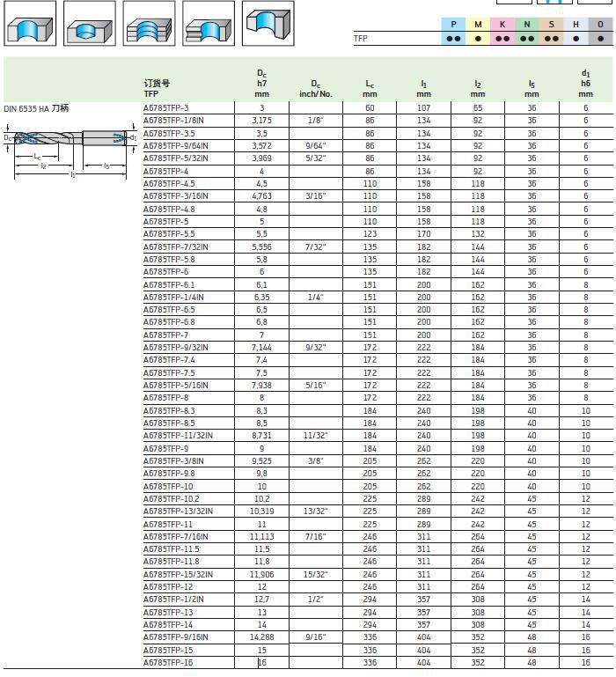Click the l1 mm column header
Viewport: 616px width, 677px height.
(x=424, y=89)
